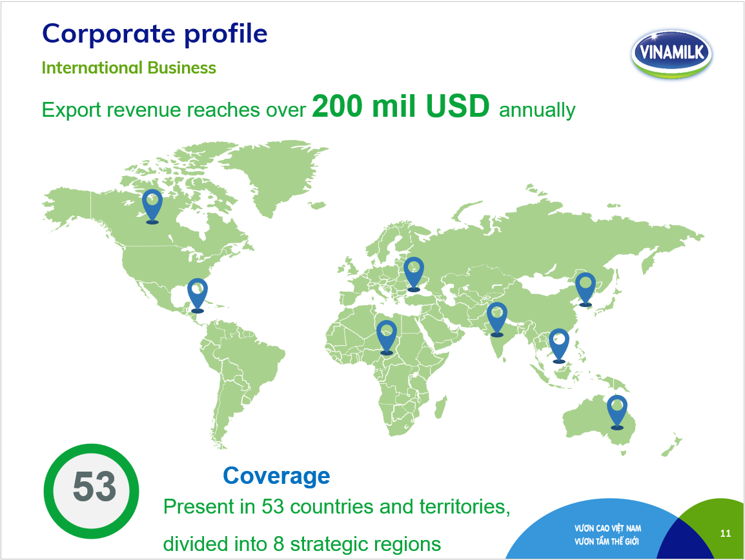
Task: Select the map pin in Eastern Europe
Action: coord(414,274)
